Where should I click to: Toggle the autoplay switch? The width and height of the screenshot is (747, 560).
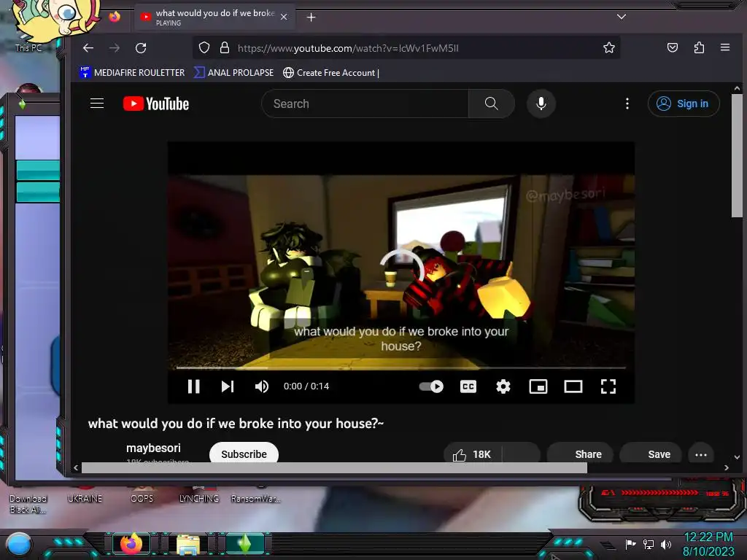click(x=431, y=386)
